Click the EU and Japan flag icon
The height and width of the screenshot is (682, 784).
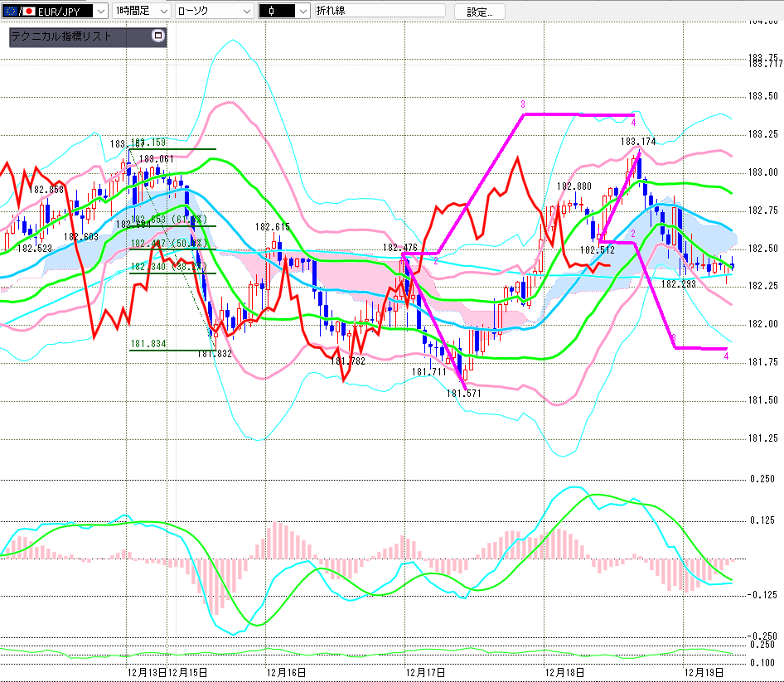(x=17, y=11)
